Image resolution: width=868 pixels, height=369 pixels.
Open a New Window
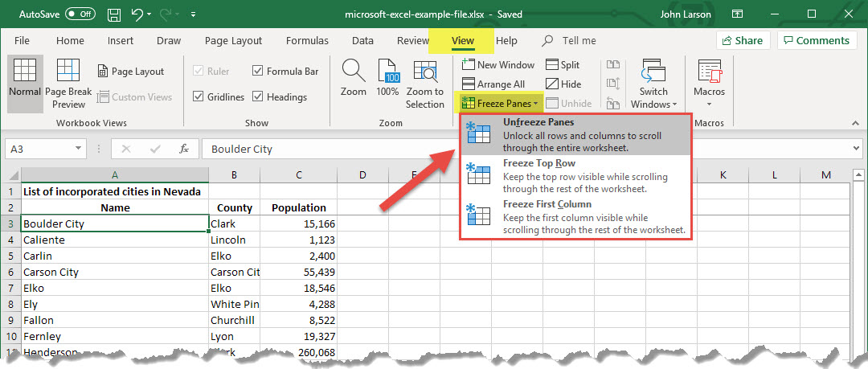(499, 64)
